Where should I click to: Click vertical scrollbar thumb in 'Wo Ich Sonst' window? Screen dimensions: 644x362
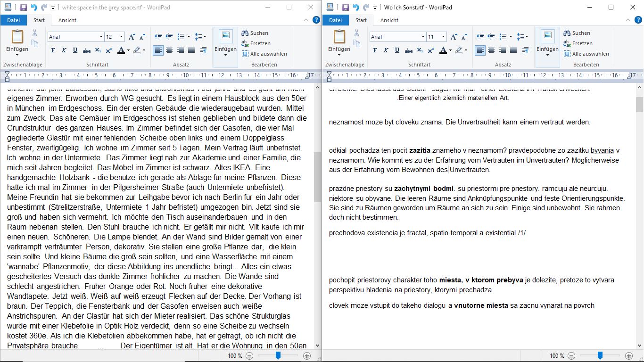click(x=639, y=105)
